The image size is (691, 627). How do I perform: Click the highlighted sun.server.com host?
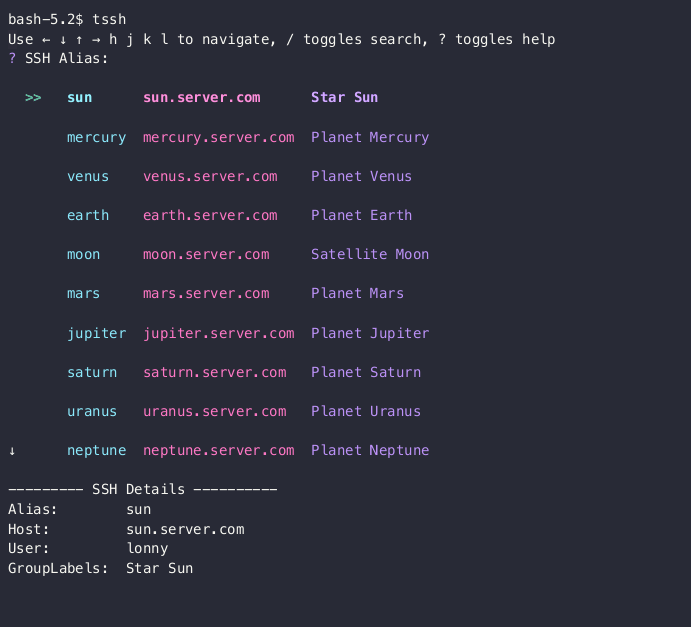click(202, 98)
